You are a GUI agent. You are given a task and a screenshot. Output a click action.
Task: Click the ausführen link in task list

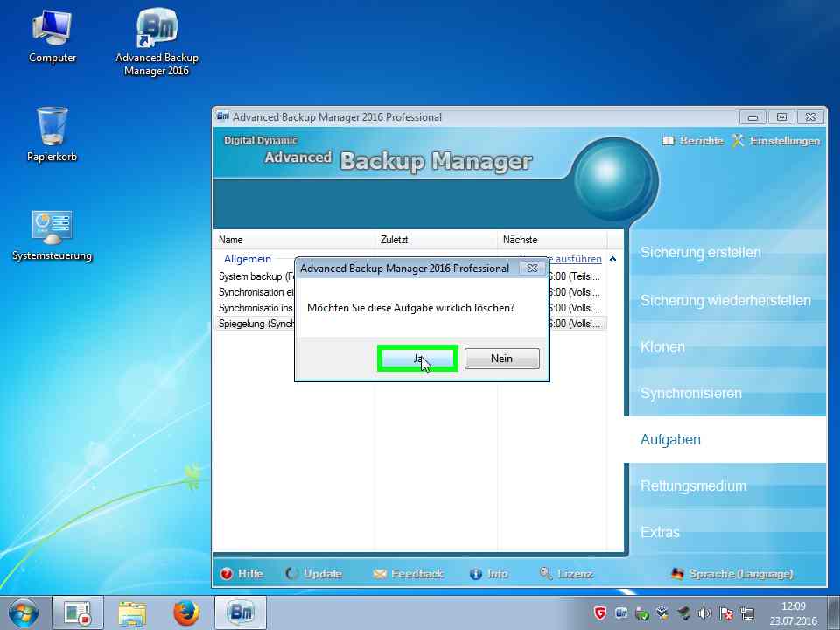click(x=578, y=259)
